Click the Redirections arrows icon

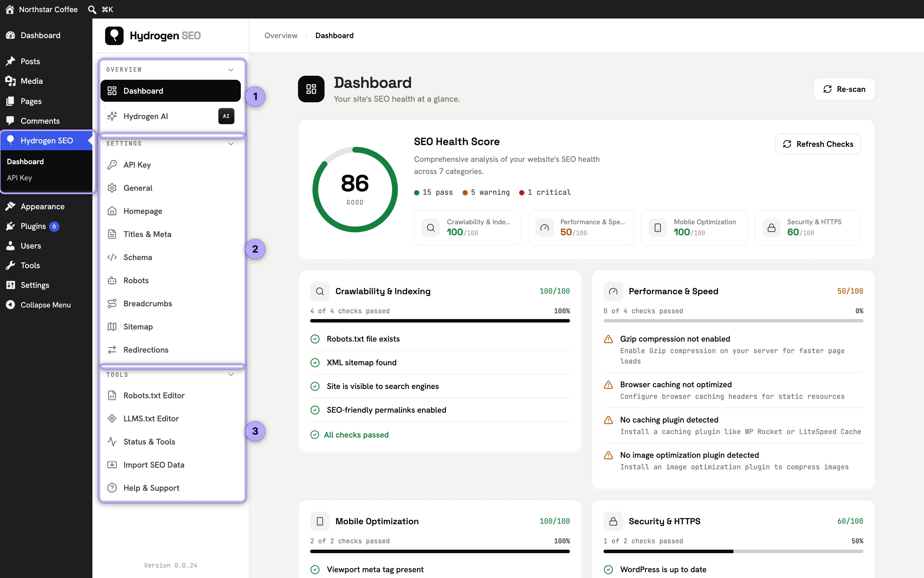pos(112,350)
